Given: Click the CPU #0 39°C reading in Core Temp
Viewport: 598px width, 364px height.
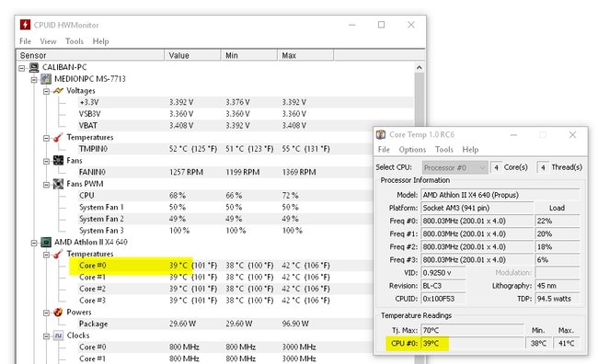Looking at the screenshot, I should (x=472, y=343).
